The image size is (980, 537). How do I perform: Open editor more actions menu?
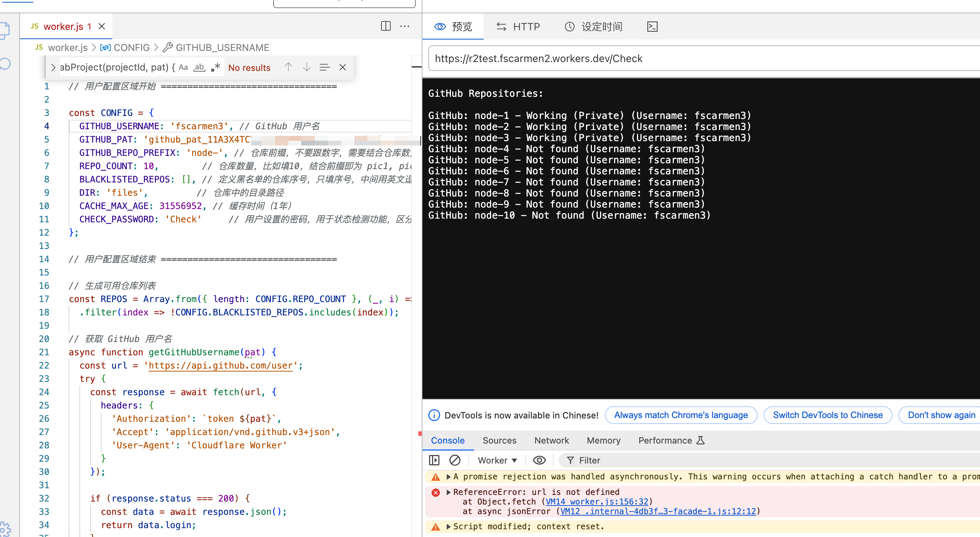point(404,26)
